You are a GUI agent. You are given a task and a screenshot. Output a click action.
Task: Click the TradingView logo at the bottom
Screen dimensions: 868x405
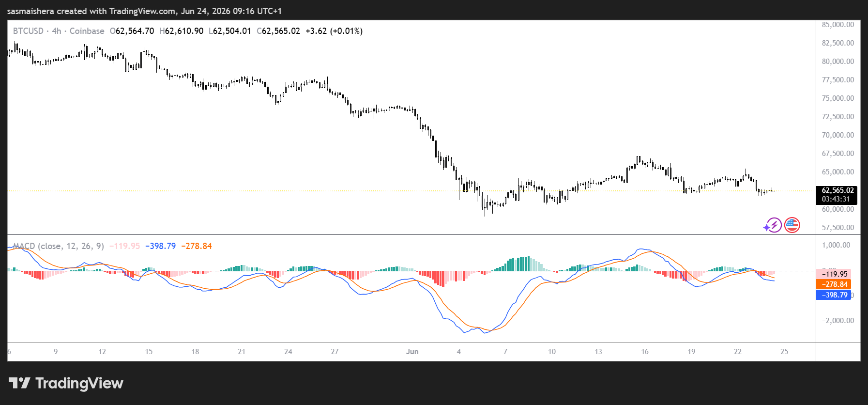pyautogui.click(x=66, y=383)
